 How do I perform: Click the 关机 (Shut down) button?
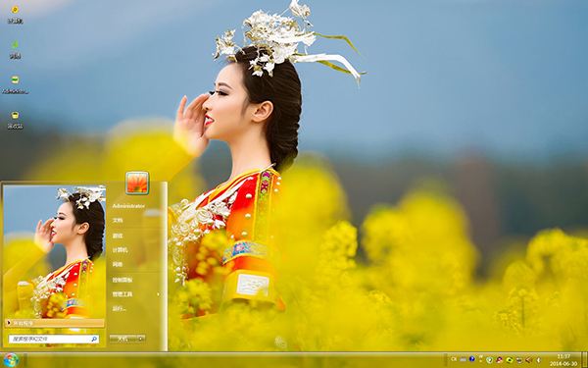(x=122, y=339)
